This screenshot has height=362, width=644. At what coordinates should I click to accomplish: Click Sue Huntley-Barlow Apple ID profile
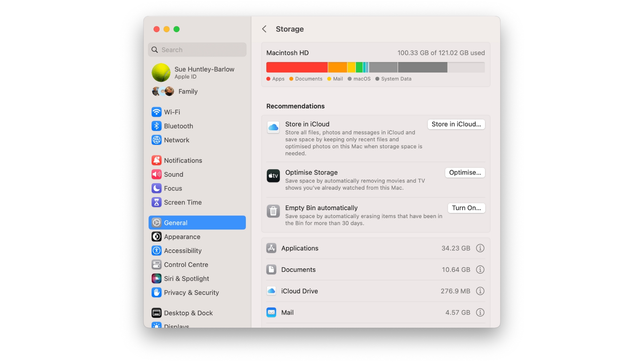[197, 72]
